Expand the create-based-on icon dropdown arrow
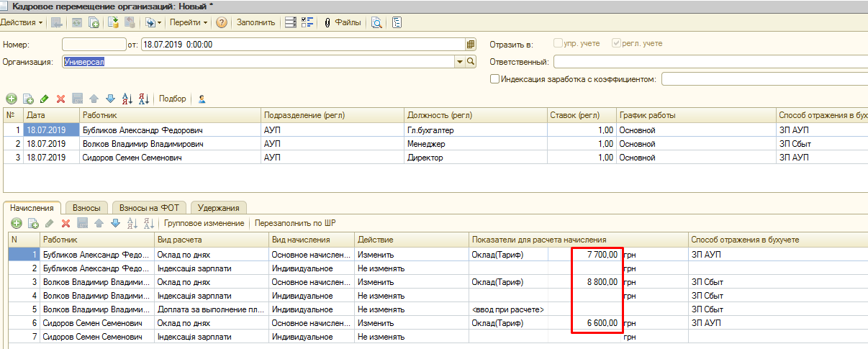 pyautogui.click(x=160, y=22)
